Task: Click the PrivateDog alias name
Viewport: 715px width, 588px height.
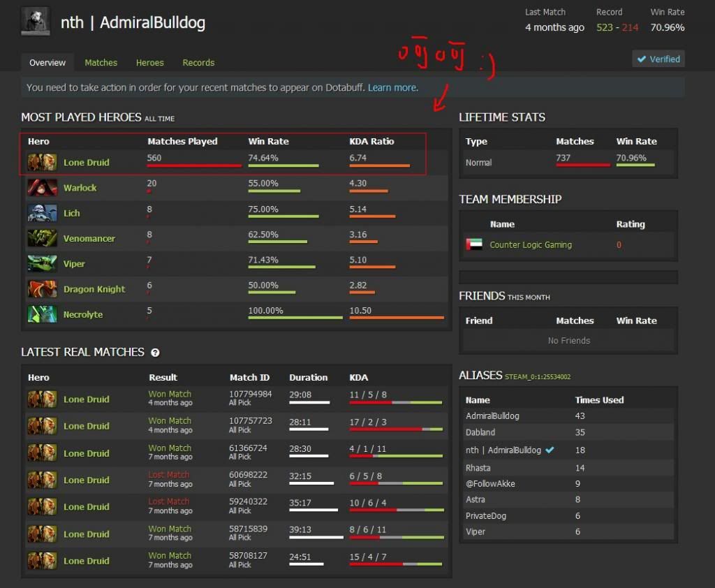Action: pyautogui.click(x=486, y=516)
